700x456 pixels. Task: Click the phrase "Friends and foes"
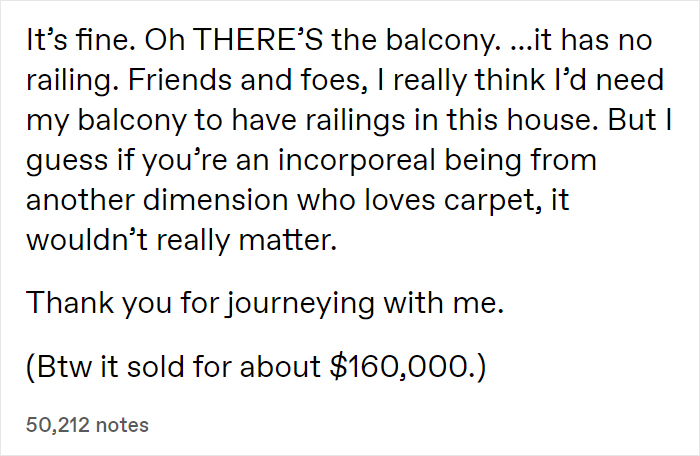click(x=244, y=80)
